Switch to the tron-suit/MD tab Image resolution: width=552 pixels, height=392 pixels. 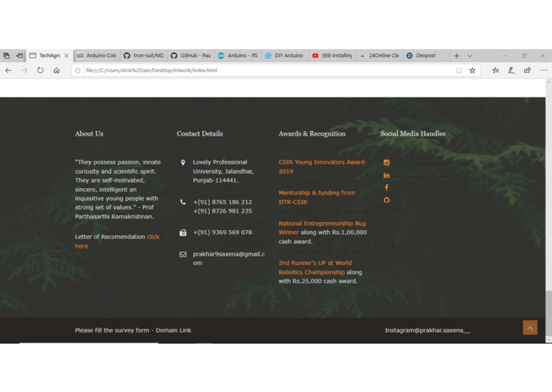pyautogui.click(x=144, y=56)
